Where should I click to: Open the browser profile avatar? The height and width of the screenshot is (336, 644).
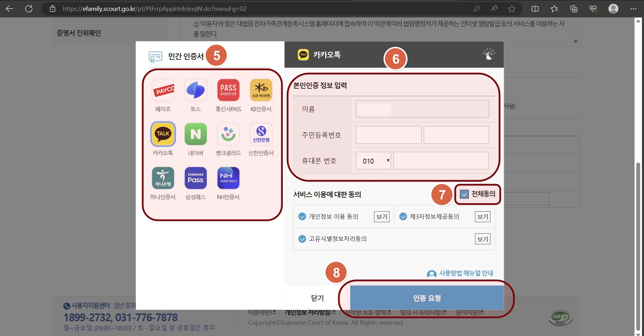click(613, 9)
